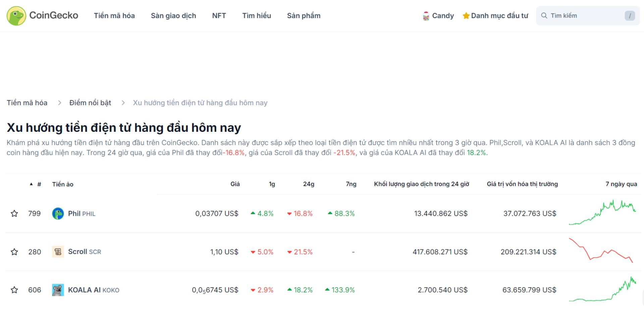Click the slash keyboard shortcut badge in search

click(630, 15)
